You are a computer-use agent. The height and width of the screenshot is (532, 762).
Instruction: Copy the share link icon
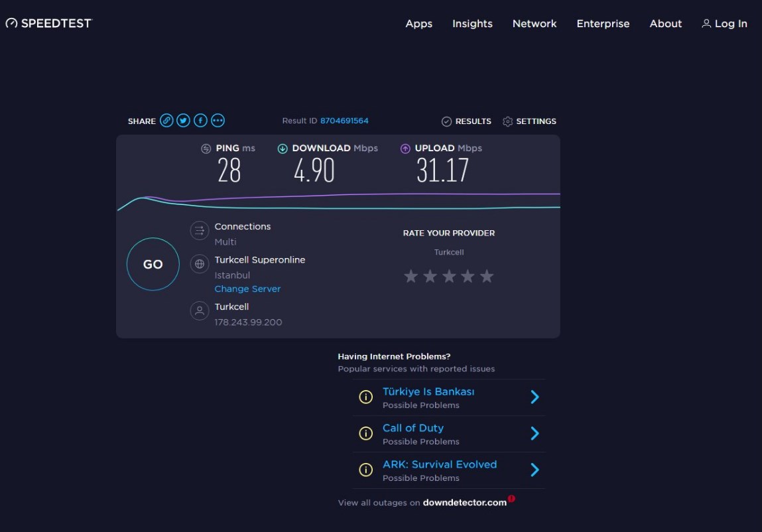166,120
